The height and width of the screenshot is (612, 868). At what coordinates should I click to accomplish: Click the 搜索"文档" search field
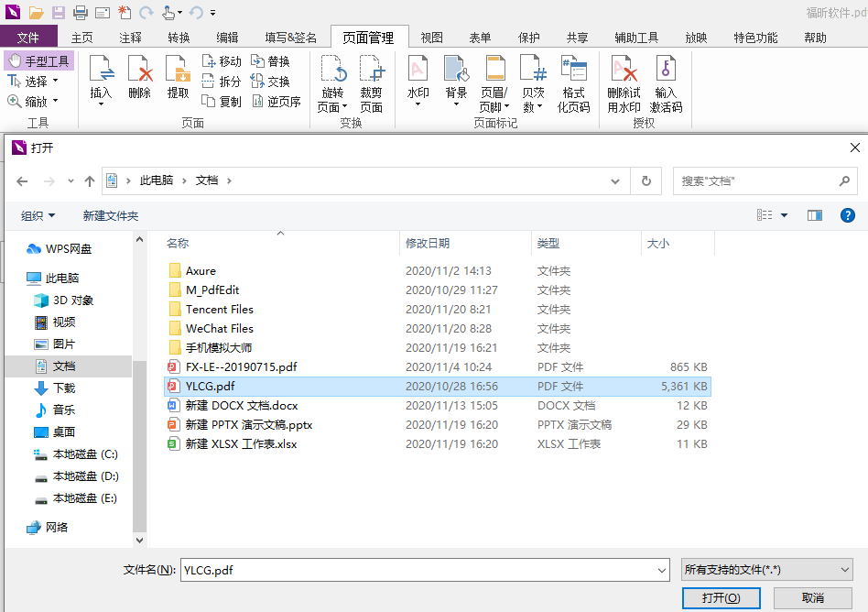765,181
